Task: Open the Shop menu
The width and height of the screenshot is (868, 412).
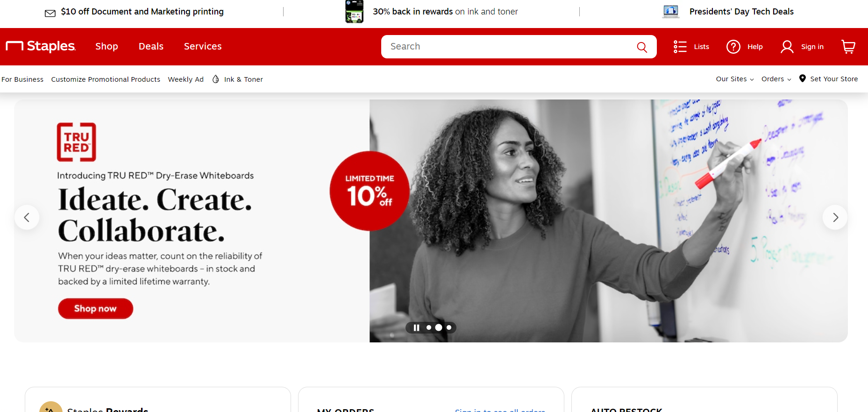Action: pos(107,46)
